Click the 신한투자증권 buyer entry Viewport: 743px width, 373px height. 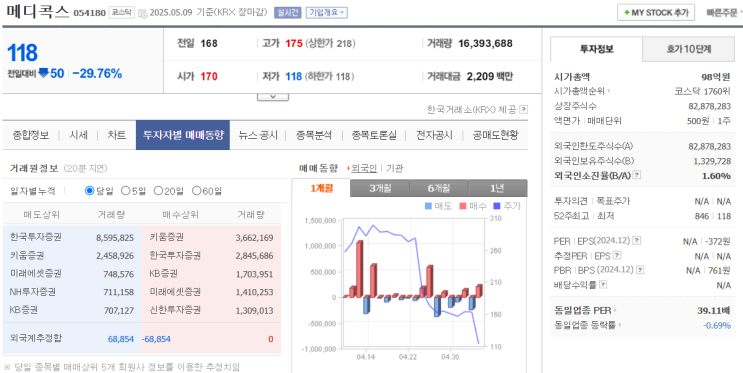[x=175, y=310]
